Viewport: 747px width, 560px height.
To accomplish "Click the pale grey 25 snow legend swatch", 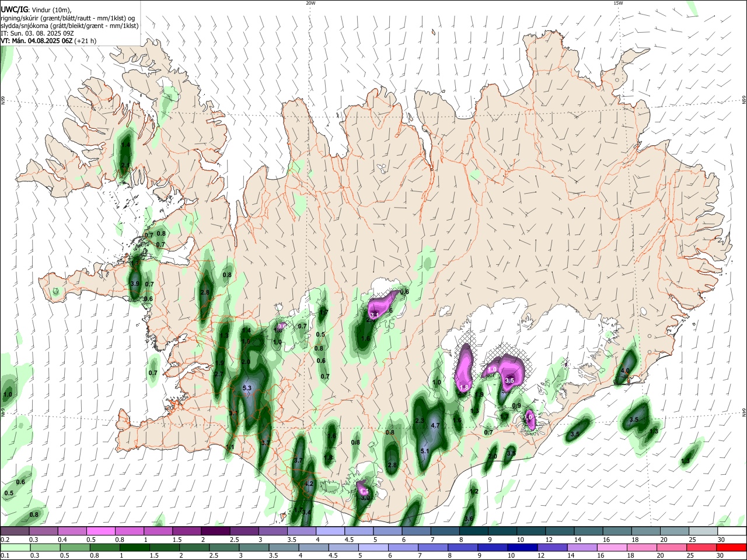I will (703, 531).
